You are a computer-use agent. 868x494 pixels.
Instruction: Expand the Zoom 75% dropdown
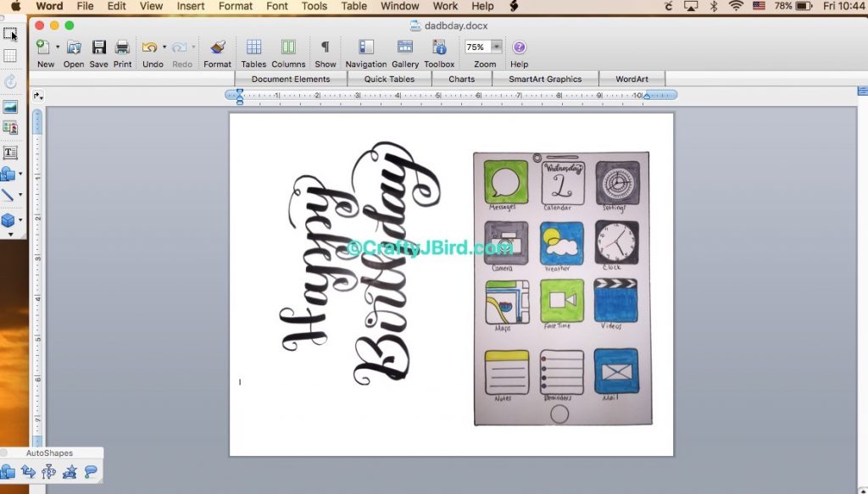[496, 47]
